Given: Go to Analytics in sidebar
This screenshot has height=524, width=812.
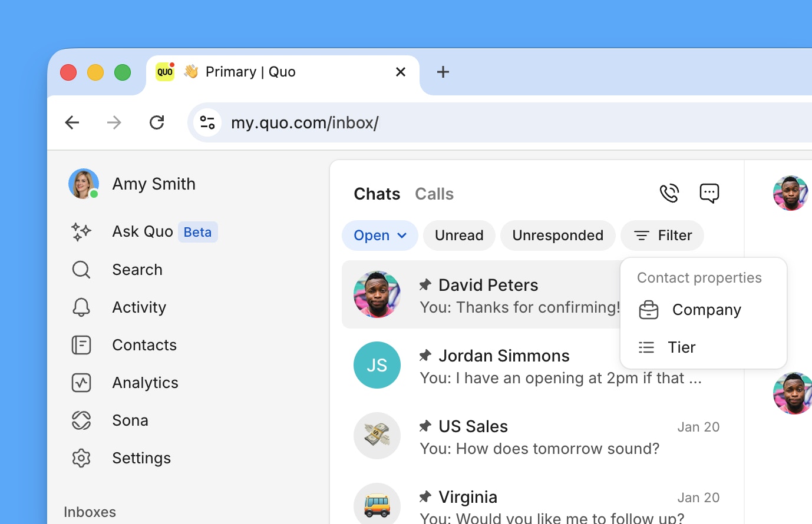Looking at the screenshot, I should [145, 383].
